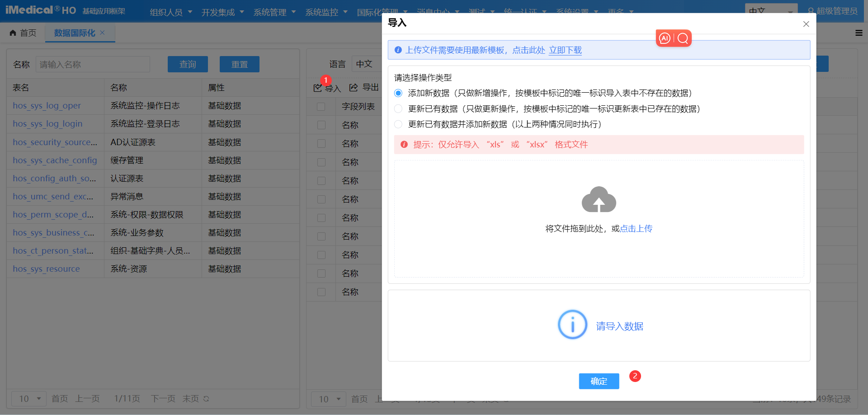This screenshot has width=868, height=415.
Task: Click the AI assistant icon in red widget
Action: coord(665,38)
